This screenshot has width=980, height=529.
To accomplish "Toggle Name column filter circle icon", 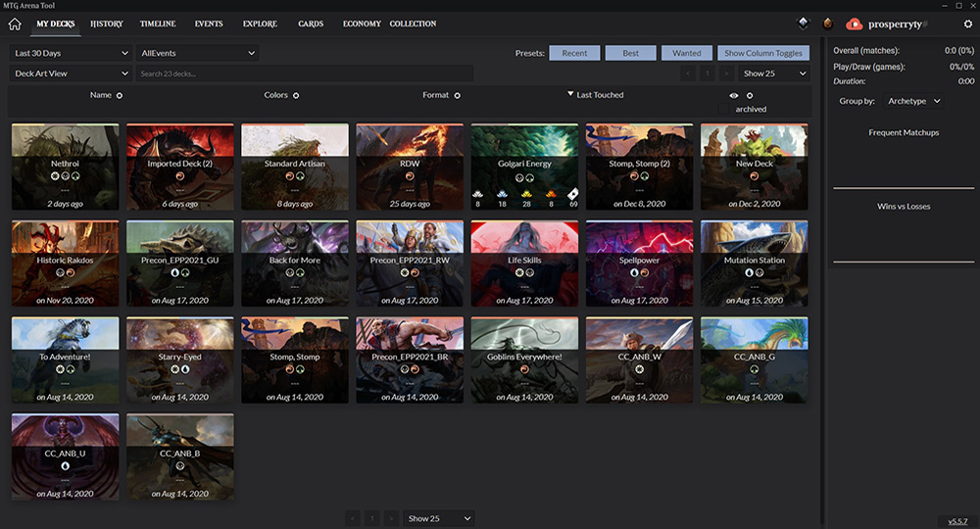I will coord(120,96).
